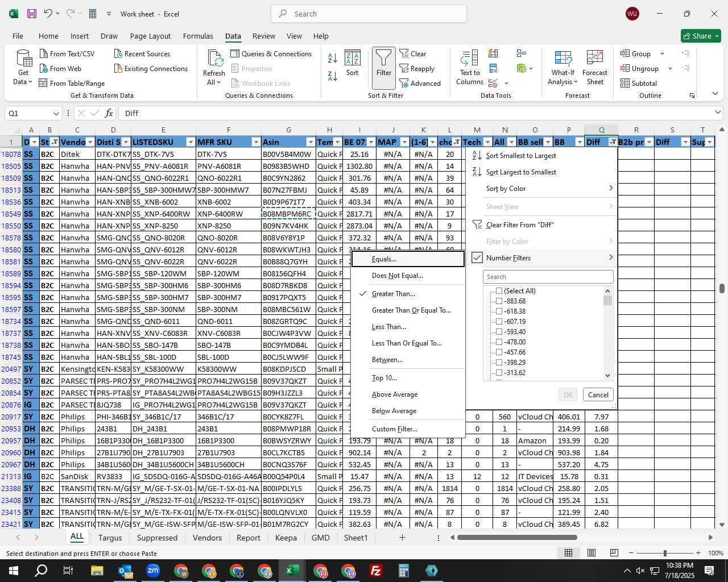
Task: Check the -607.19 filter value
Action: pyautogui.click(x=499, y=322)
